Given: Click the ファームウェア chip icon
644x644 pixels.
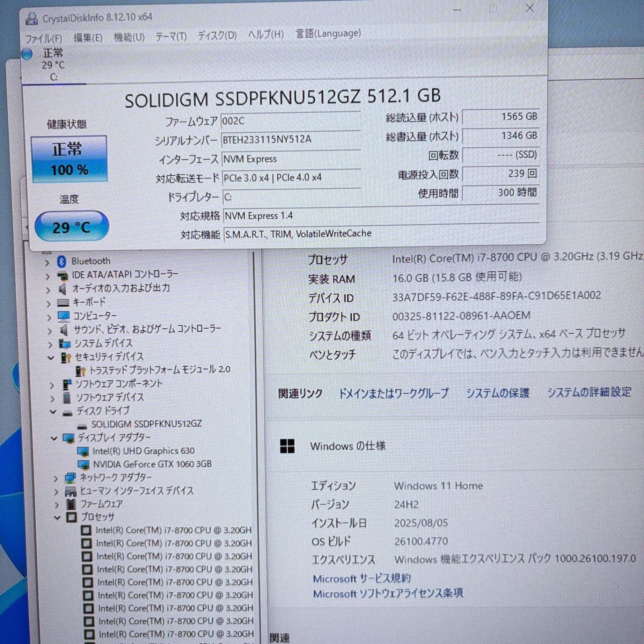Looking at the screenshot, I should point(71,504).
